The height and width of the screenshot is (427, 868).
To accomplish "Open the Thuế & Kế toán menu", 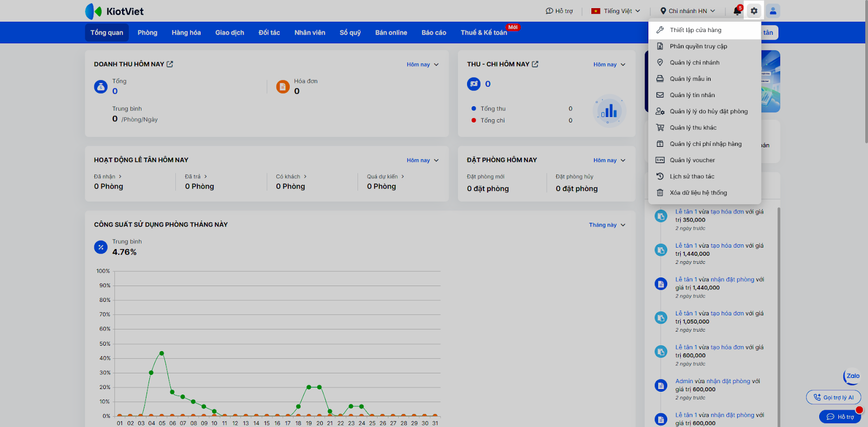I will click(484, 33).
